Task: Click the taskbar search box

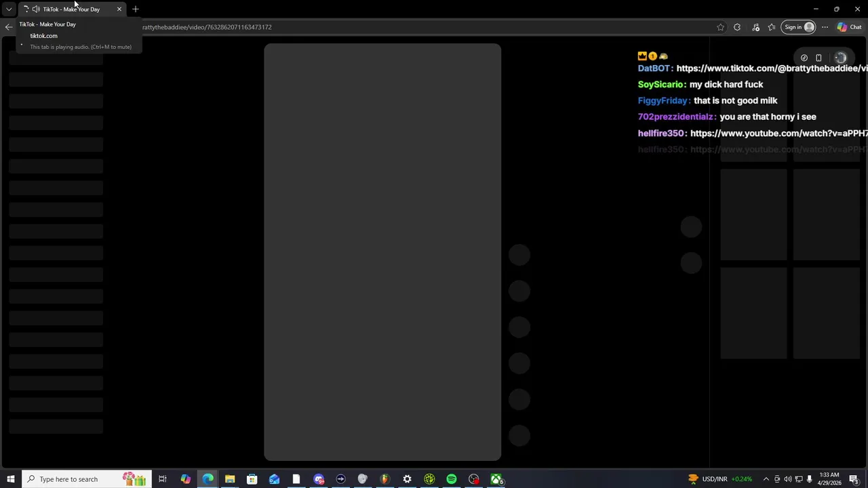Action: pos(85,479)
